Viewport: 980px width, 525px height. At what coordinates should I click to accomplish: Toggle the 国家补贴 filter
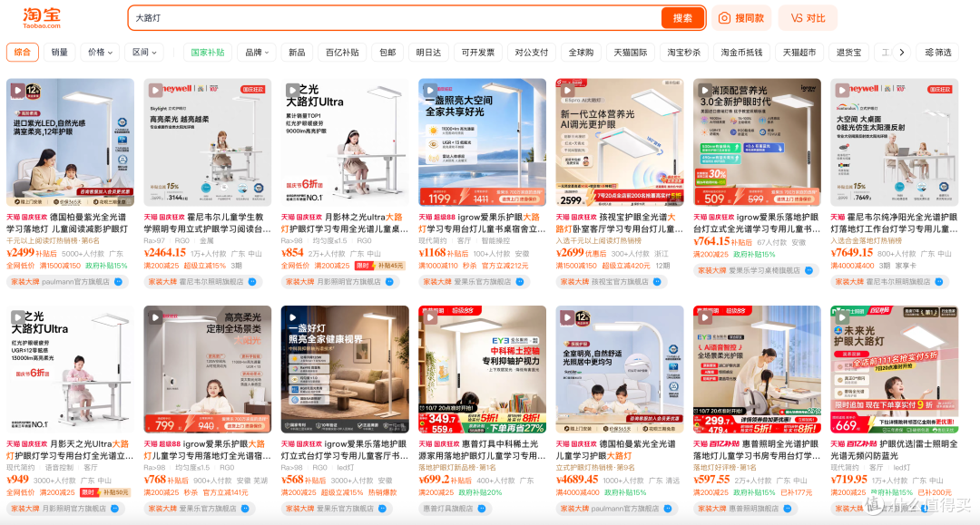click(208, 53)
